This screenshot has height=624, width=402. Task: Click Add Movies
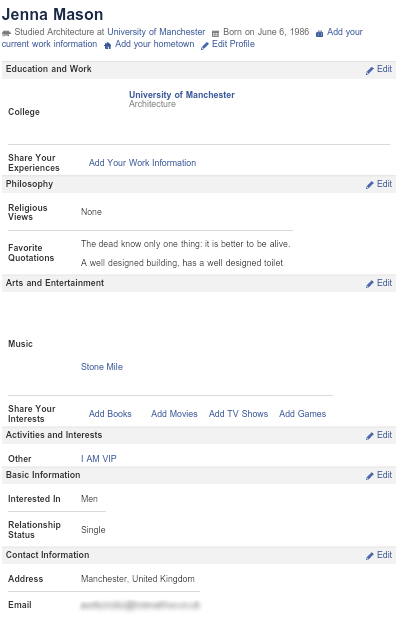[174, 413]
